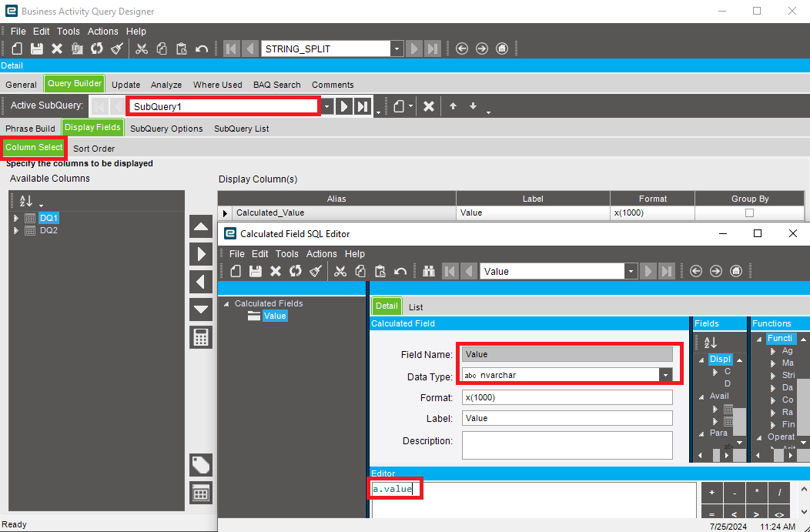The image size is (810, 532).
Task: Jump to the last subquery arrow
Action: [x=363, y=106]
